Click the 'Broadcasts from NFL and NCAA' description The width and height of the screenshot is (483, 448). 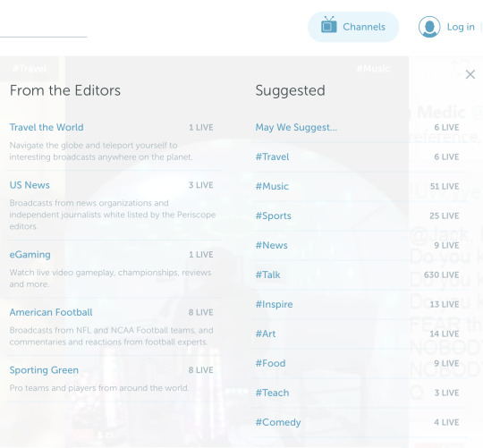(111, 336)
